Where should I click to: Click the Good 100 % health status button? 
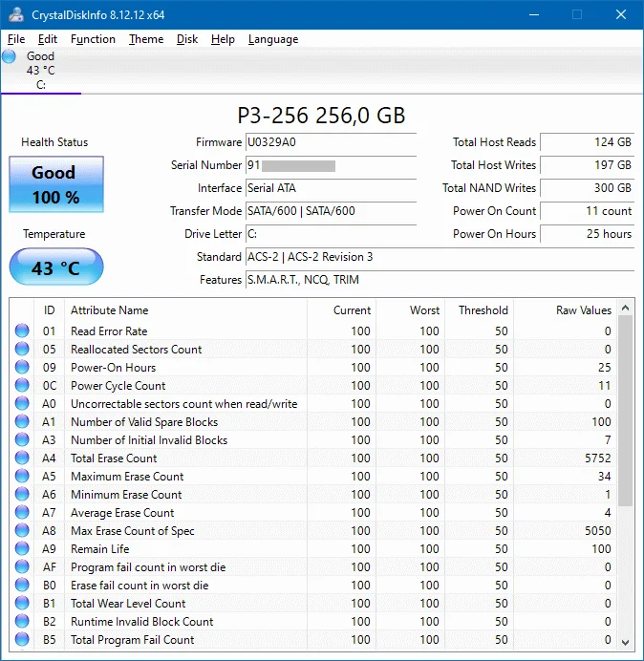click(56, 184)
